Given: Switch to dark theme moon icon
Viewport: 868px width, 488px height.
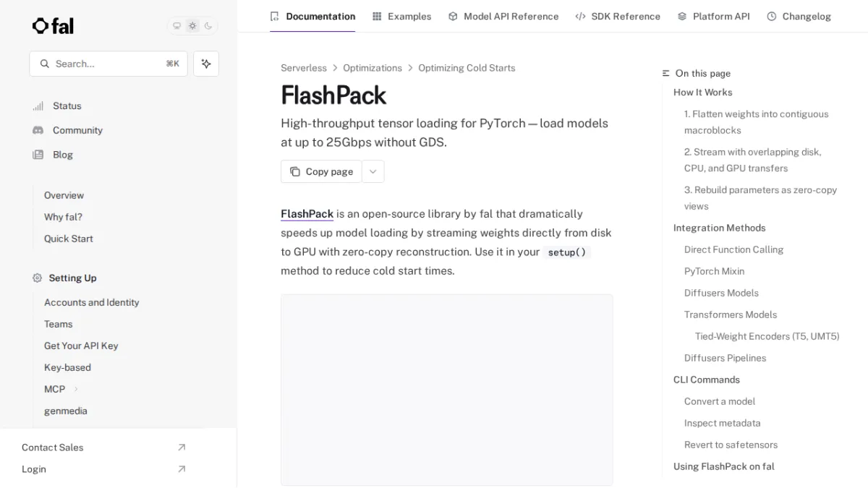Looking at the screenshot, I should [208, 26].
